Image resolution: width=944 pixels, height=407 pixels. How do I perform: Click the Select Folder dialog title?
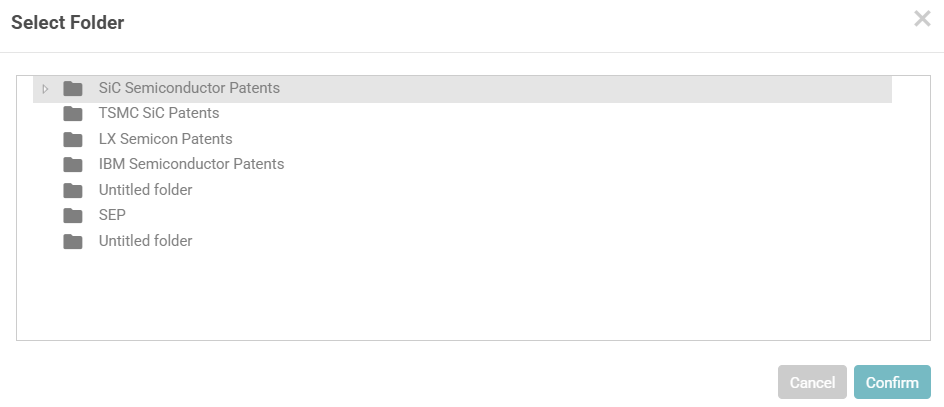[x=68, y=23]
